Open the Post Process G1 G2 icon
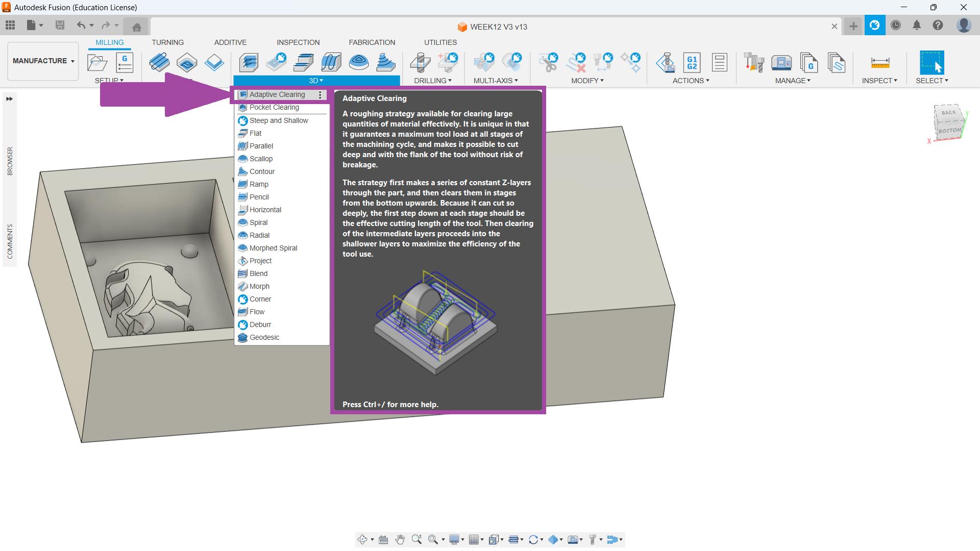This screenshot has width=980, height=551. (x=692, y=62)
